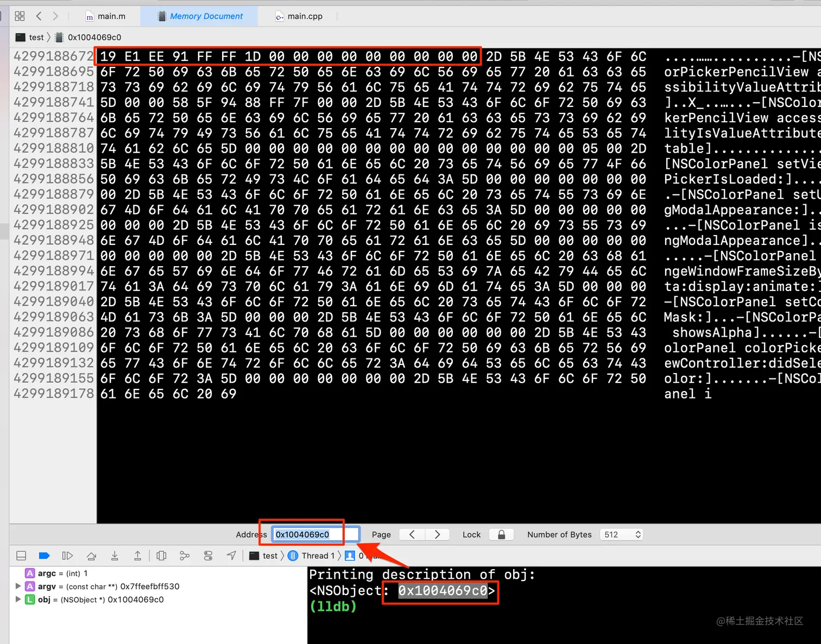Expand the obj variable
This screenshot has height=644, width=821.
(x=18, y=599)
